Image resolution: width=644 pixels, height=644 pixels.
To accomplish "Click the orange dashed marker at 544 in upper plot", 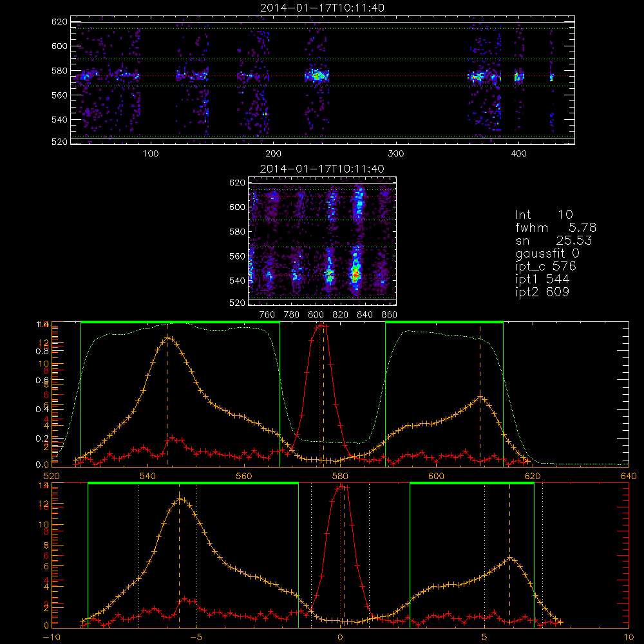I will point(167,394).
